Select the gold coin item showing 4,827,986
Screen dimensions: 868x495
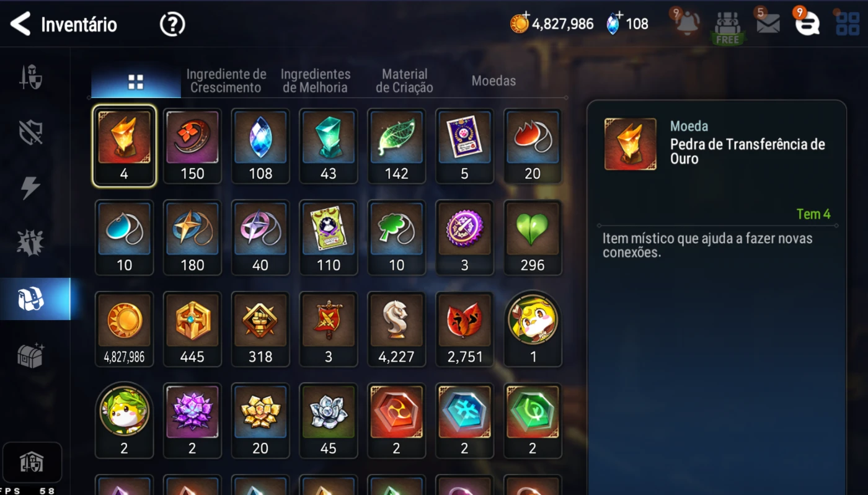click(x=124, y=329)
